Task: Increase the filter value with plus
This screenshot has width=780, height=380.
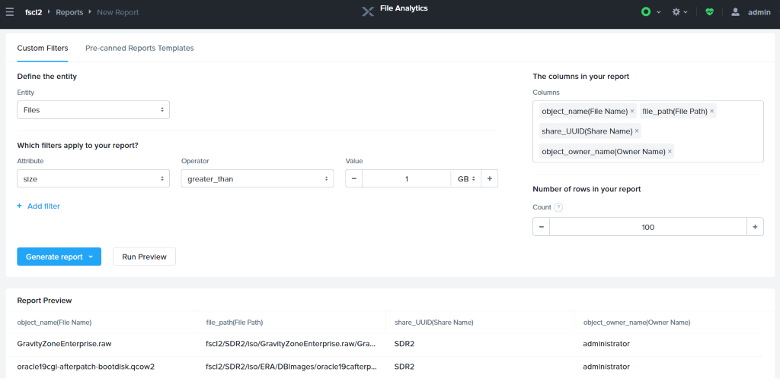Action: pyautogui.click(x=489, y=179)
